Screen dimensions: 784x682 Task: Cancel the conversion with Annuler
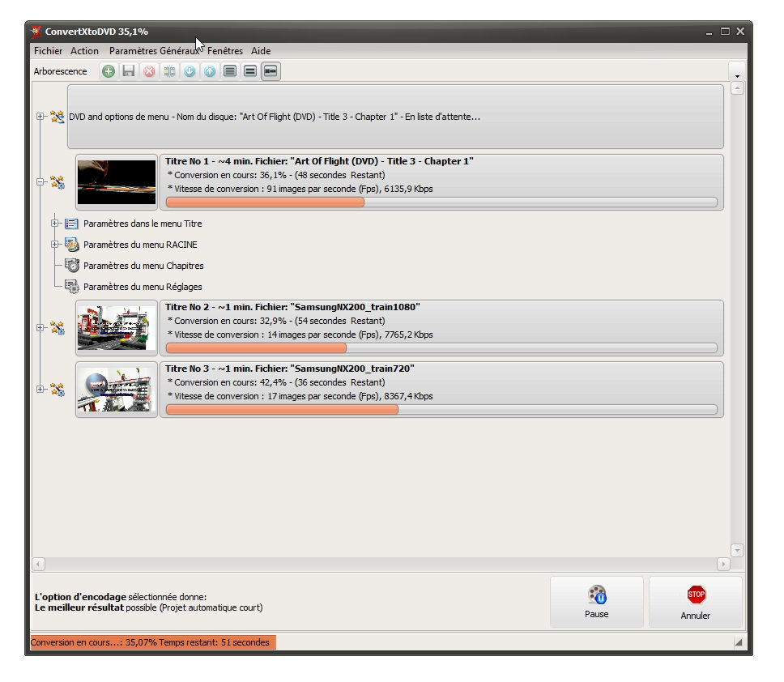pyautogui.click(x=696, y=602)
